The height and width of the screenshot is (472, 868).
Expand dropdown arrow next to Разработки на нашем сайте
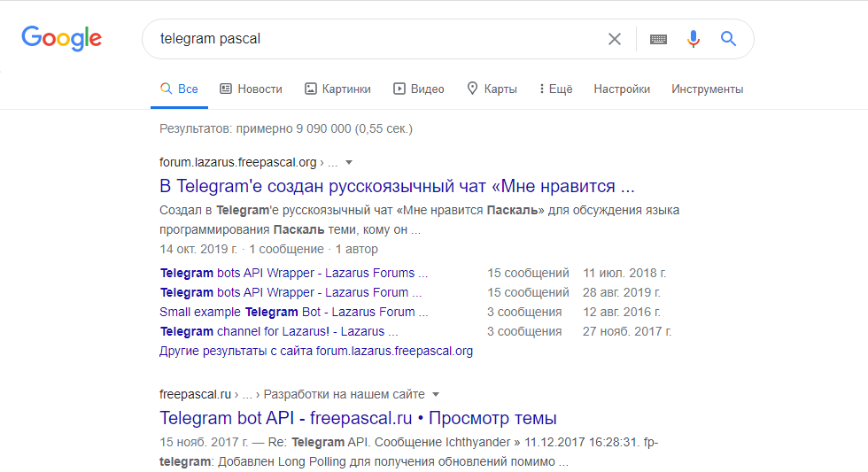tap(436, 395)
